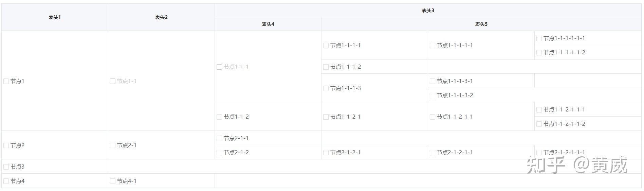Toggle the 节点4-1 checkbox
The height and width of the screenshot is (191, 644).
tap(113, 181)
